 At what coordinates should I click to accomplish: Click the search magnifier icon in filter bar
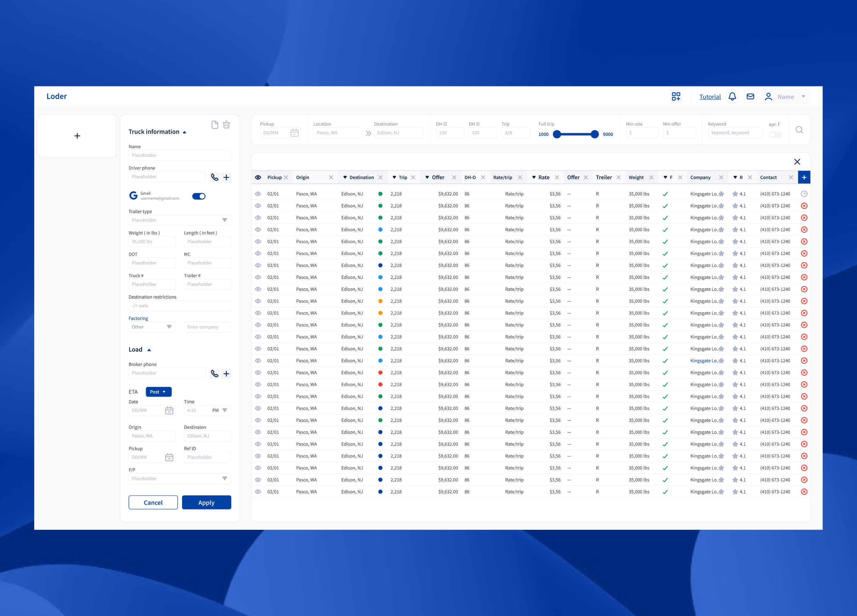tap(799, 130)
